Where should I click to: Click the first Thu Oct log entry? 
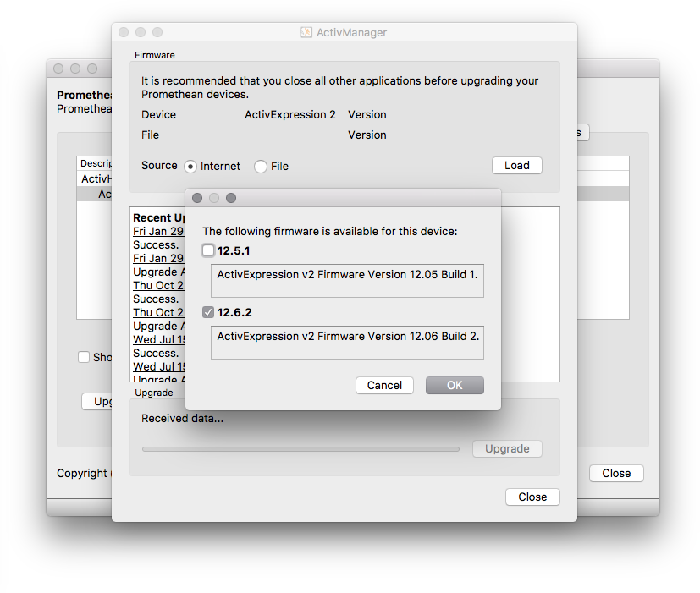pos(159,285)
